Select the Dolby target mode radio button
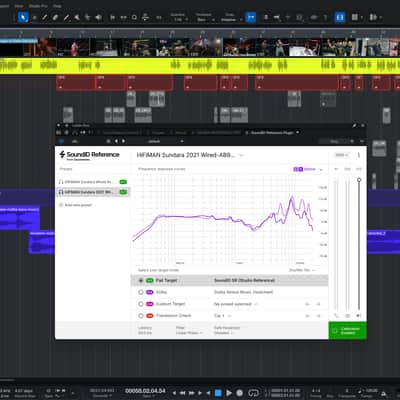Screen dimensions: 400x400 click(x=141, y=292)
